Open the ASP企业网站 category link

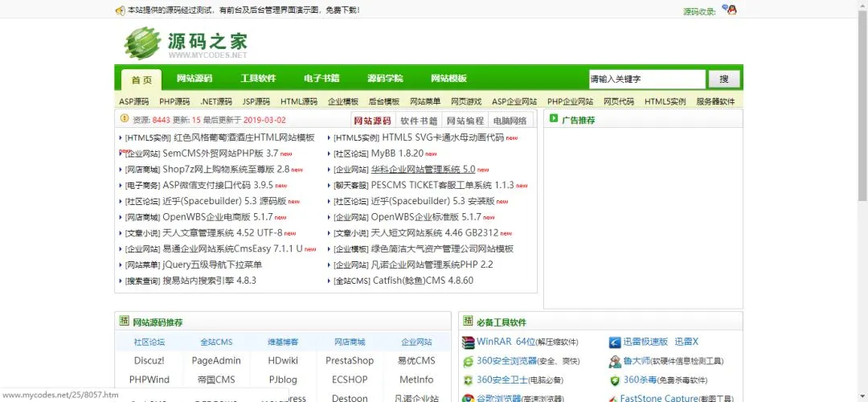[514, 102]
